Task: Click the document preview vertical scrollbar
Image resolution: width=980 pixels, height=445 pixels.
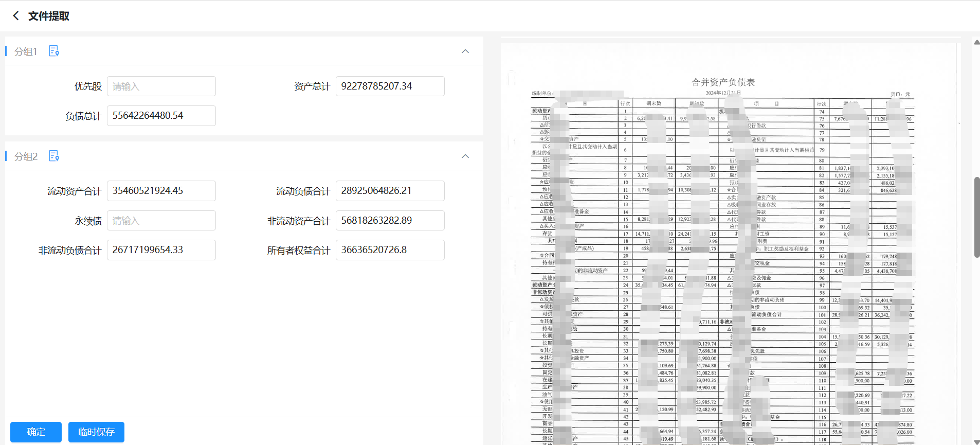Action: [x=976, y=217]
